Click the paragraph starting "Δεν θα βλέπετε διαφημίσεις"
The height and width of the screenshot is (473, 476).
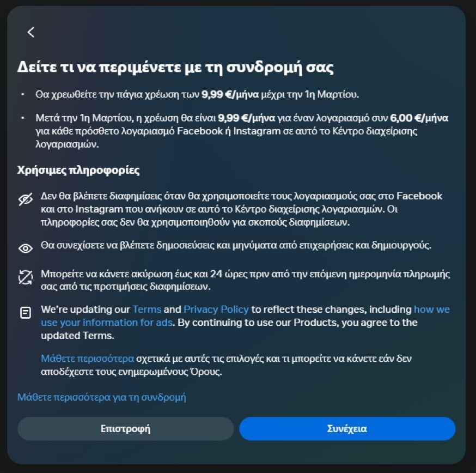tap(241, 209)
